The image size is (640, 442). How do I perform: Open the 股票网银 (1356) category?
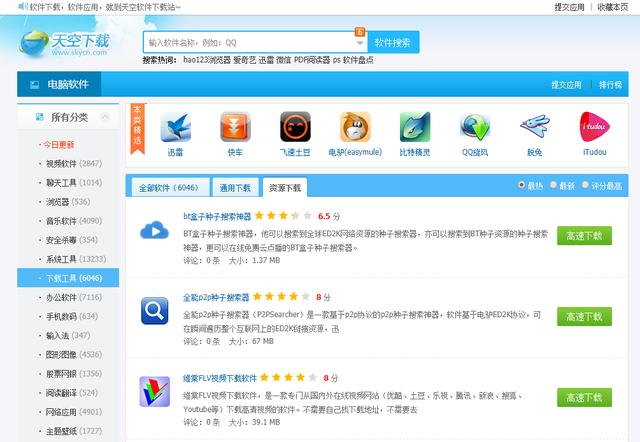pos(74,373)
